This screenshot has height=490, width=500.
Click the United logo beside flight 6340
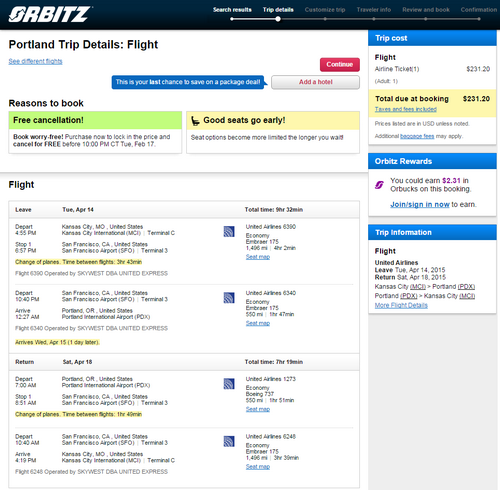(x=229, y=298)
